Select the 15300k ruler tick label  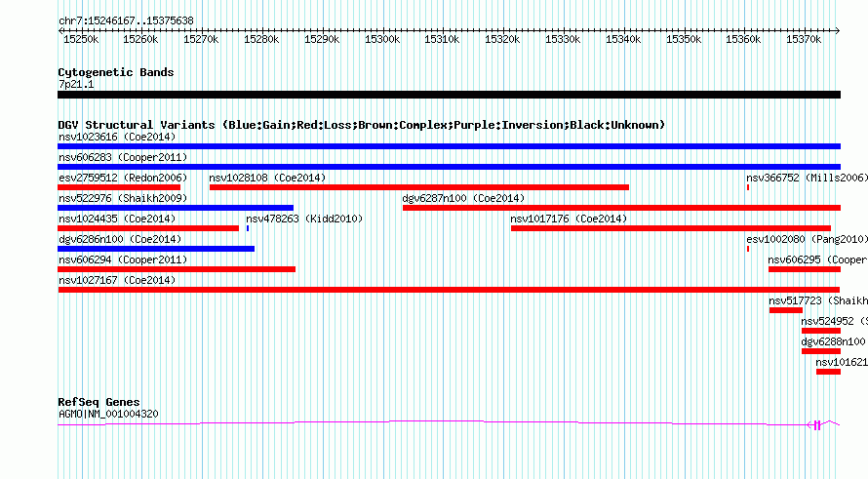pyautogui.click(x=382, y=39)
